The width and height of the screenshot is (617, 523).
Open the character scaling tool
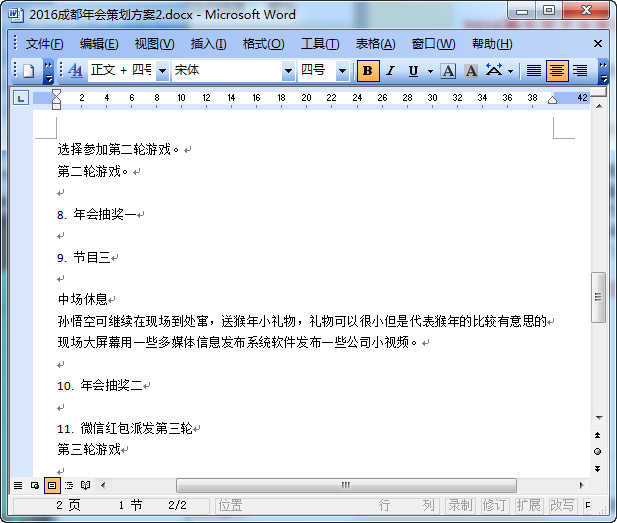[494, 71]
